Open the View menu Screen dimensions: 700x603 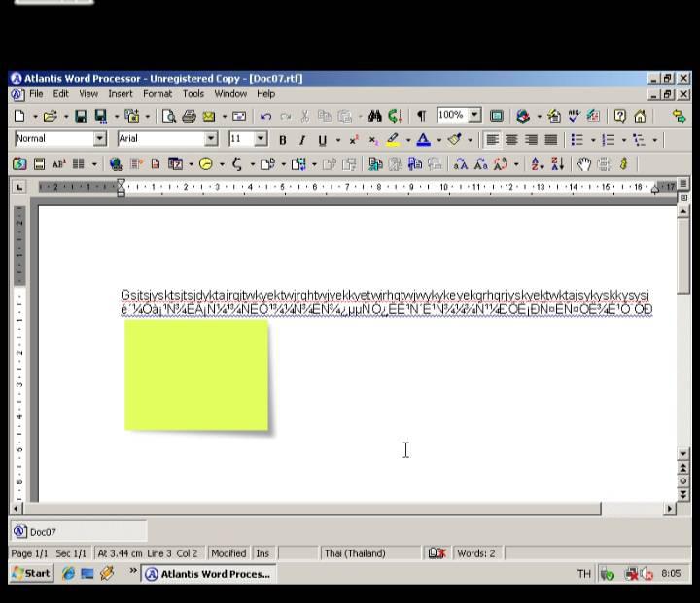88,94
